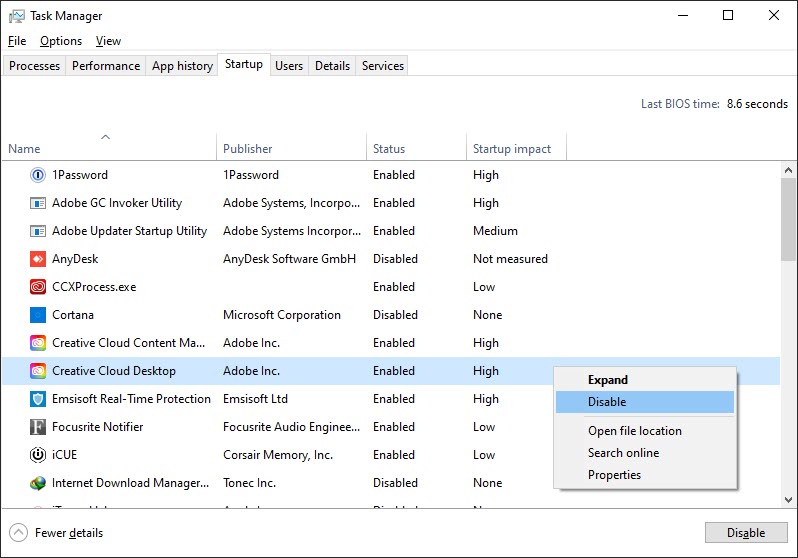Screen dimensions: 798x558
Task: Collapse view using Fewer details arrow icon
Action: point(18,533)
